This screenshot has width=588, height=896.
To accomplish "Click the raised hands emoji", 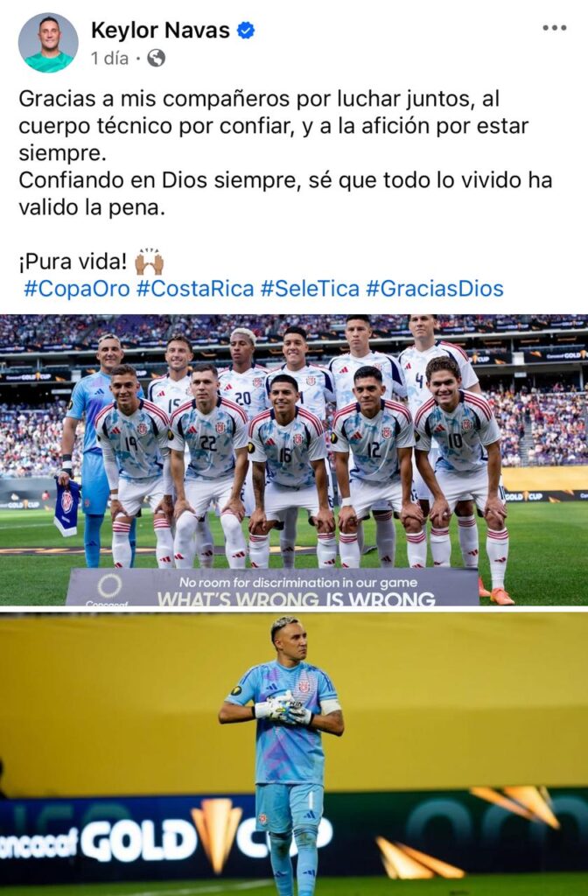I will click(149, 262).
